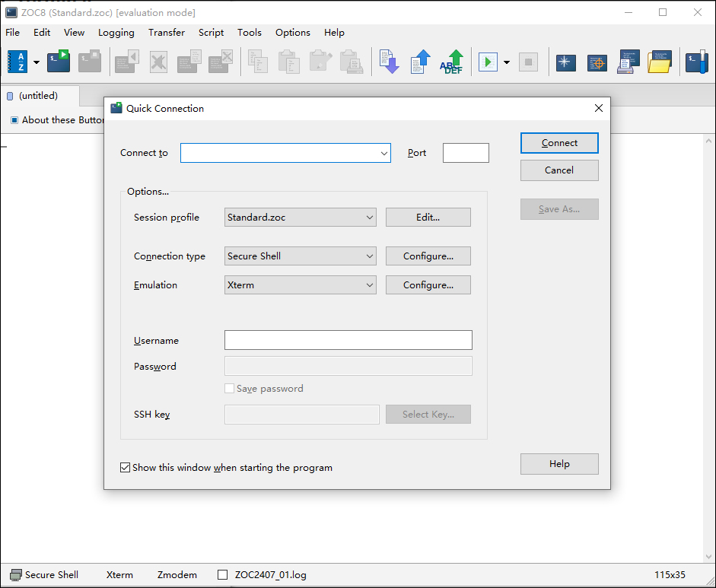The height and width of the screenshot is (588, 716).
Task: Toggle Show this window when starting checkbox
Action: pos(126,468)
